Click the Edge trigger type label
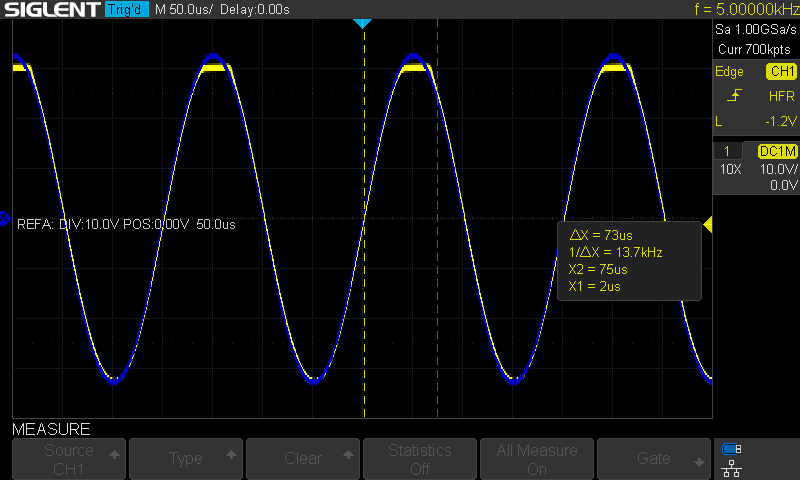 point(729,72)
